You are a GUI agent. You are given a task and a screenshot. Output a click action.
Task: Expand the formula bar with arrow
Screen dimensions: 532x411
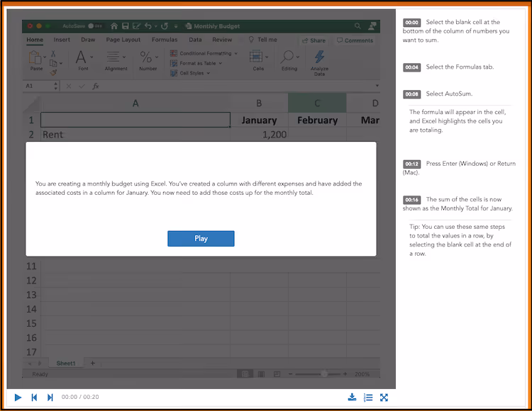(377, 86)
